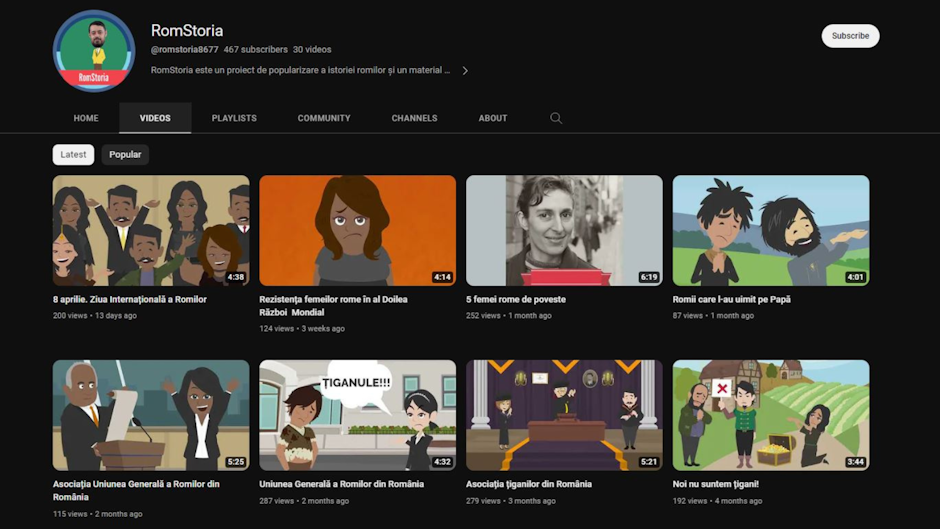Click the '467 subscribers' text

255,50
